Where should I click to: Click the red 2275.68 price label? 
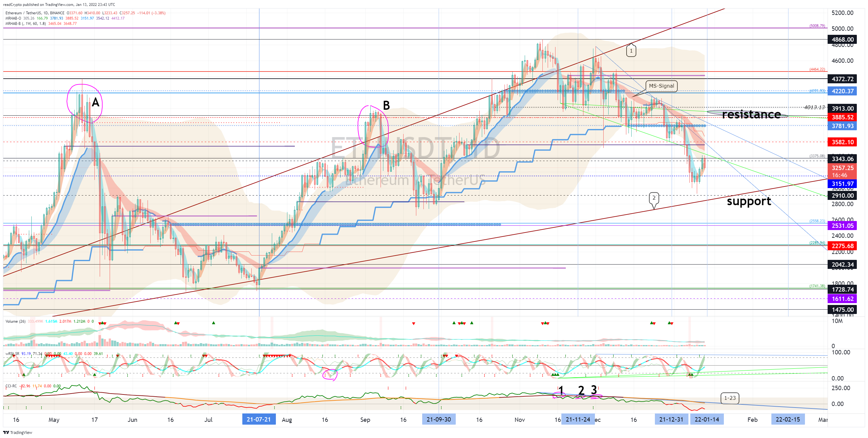pyautogui.click(x=842, y=246)
